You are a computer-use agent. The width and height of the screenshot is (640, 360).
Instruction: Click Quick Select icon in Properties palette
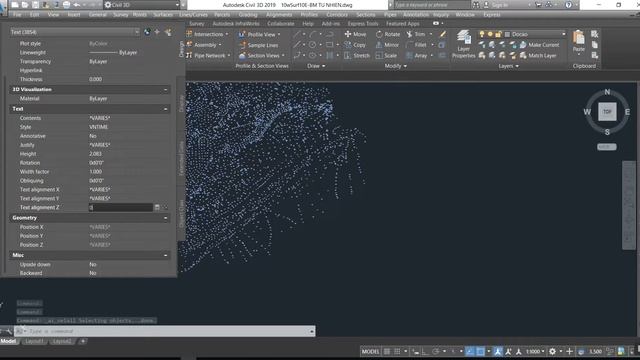point(168,32)
